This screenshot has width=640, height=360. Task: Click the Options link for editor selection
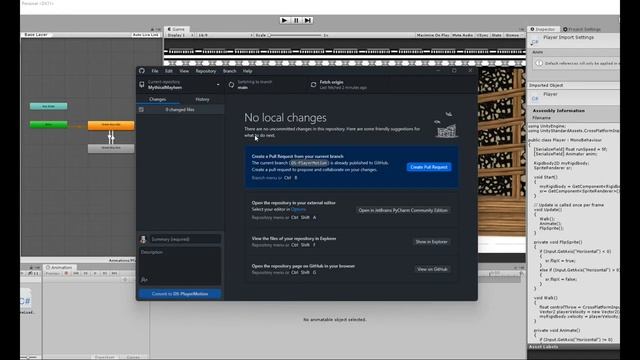pos(298,209)
